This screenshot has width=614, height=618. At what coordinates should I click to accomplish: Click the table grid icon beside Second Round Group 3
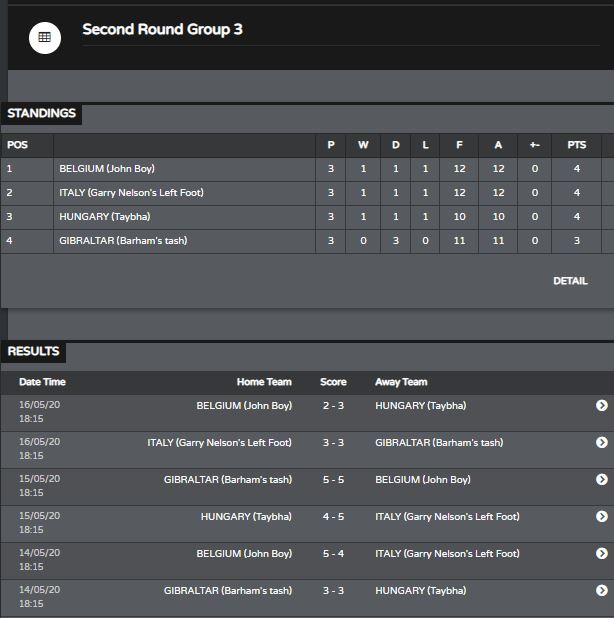pos(45,38)
